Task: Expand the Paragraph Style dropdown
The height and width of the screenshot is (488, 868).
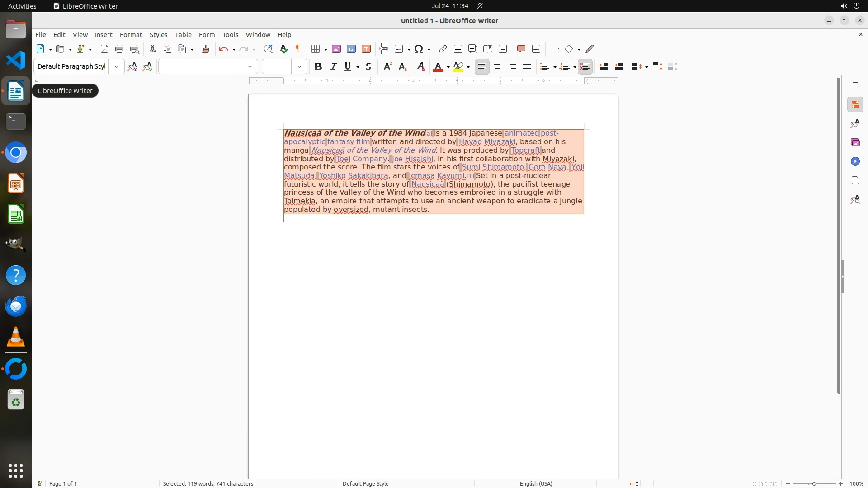Action: [x=117, y=66]
